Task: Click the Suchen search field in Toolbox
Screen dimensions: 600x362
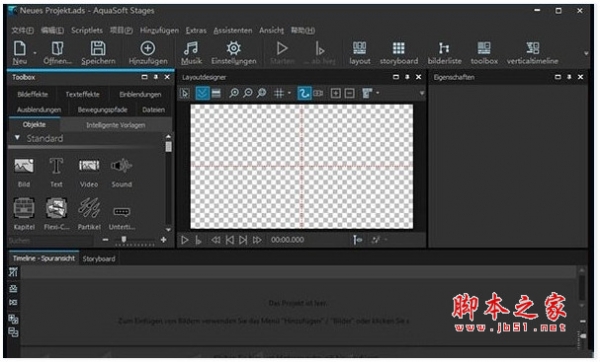Action: click(50, 241)
